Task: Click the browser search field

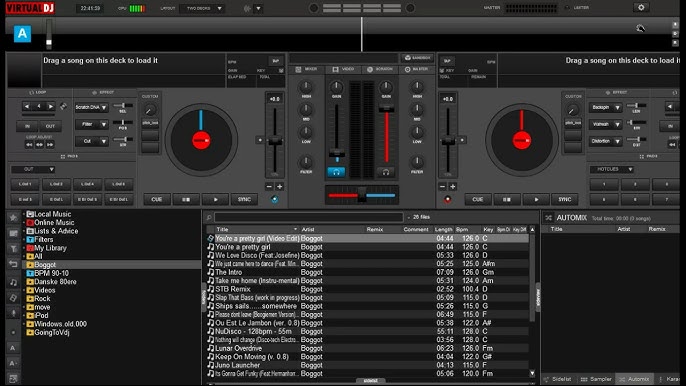Action: [308, 217]
